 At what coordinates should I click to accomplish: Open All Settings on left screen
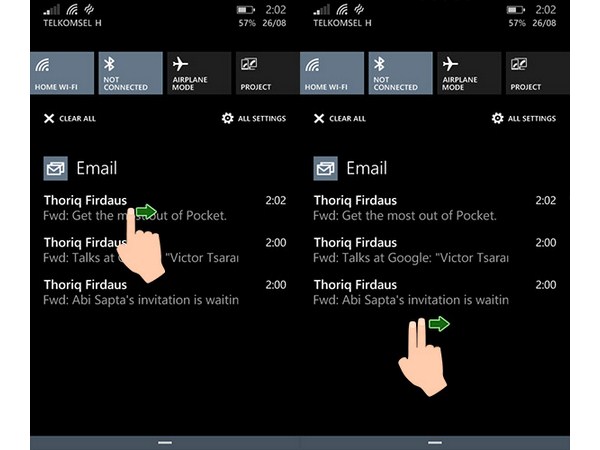tap(253, 118)
